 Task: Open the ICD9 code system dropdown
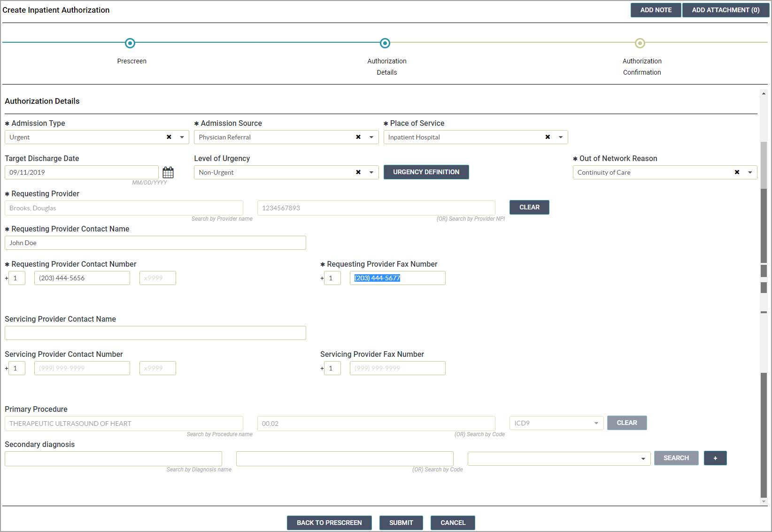coord(596,423)
